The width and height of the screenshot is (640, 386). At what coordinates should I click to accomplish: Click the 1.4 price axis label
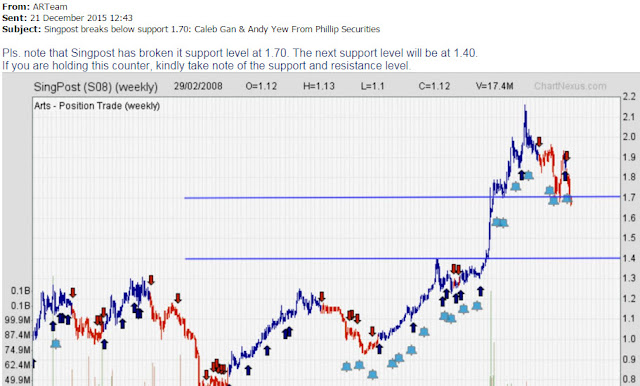[629, 258]
